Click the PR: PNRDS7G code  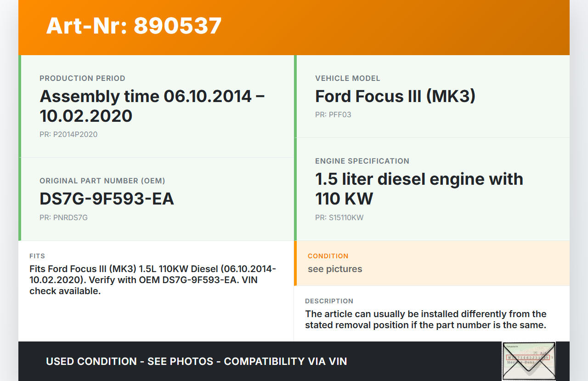(x=63, y=218)
